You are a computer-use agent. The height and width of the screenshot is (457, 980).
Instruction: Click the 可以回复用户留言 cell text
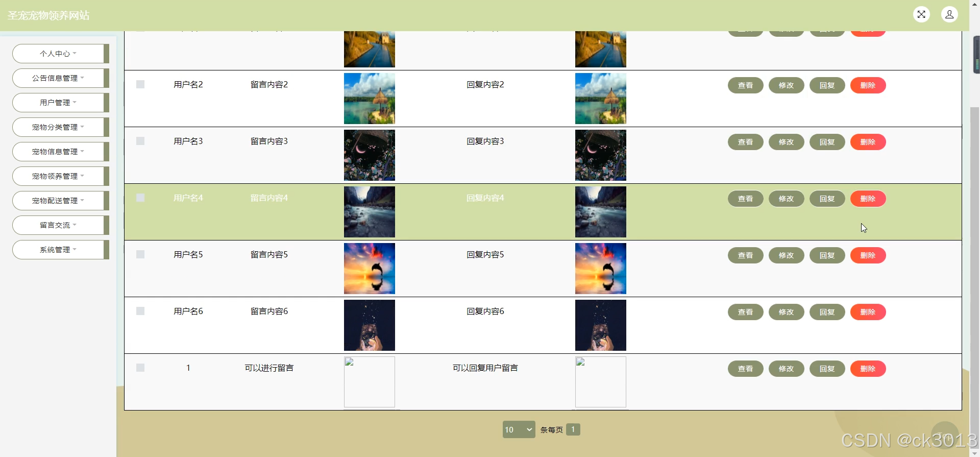485,368
